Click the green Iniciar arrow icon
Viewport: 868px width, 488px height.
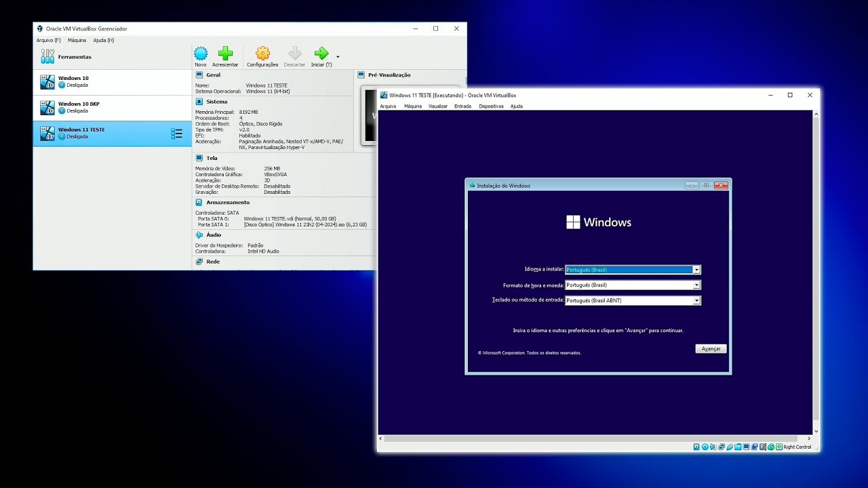click(321, 54)
